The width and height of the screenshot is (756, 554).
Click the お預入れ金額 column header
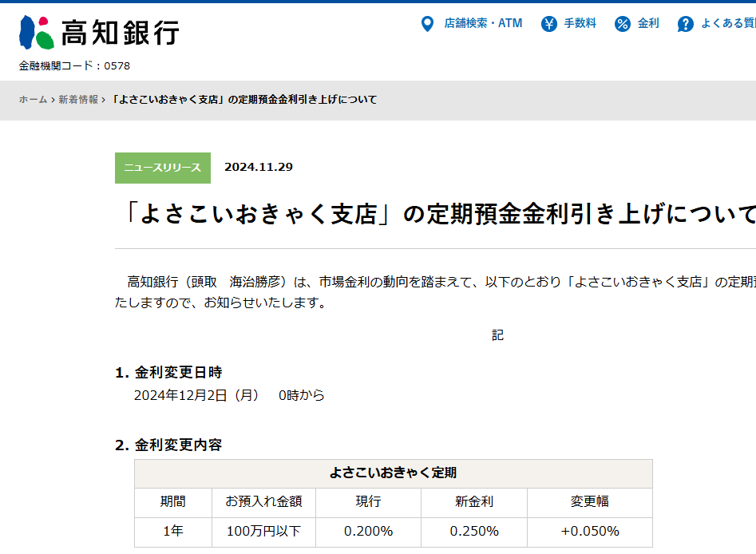coord(263,502)
